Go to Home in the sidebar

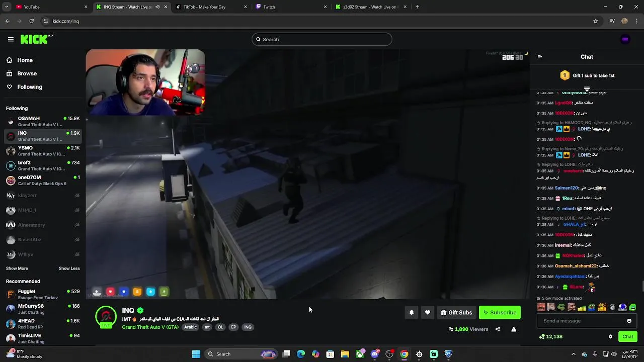(x=25, y=60)
